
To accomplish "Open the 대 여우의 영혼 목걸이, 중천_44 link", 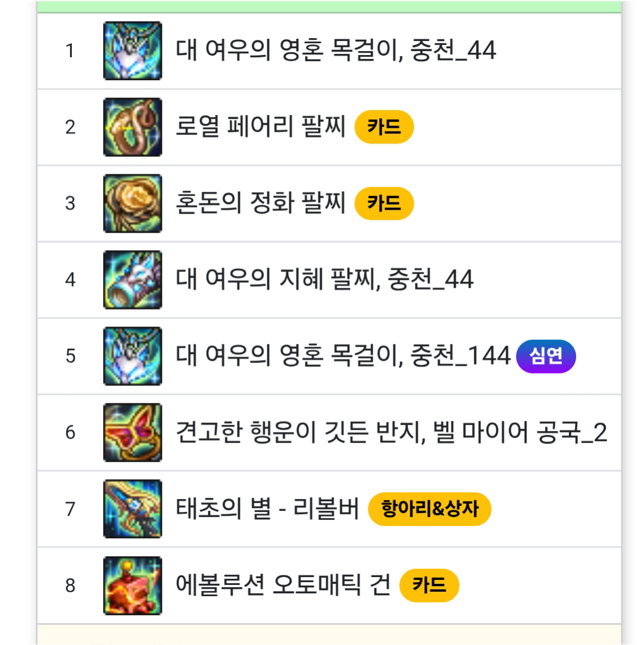I will click(x=336, y=50).
